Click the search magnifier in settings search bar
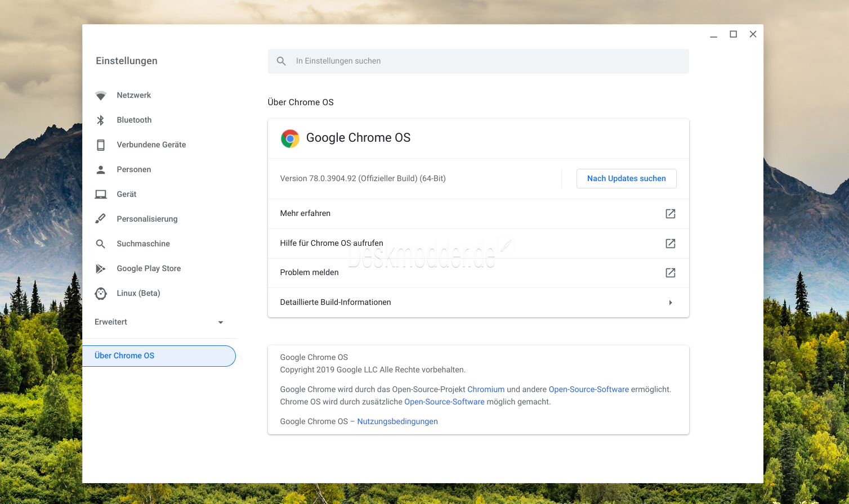 (281, 61)
